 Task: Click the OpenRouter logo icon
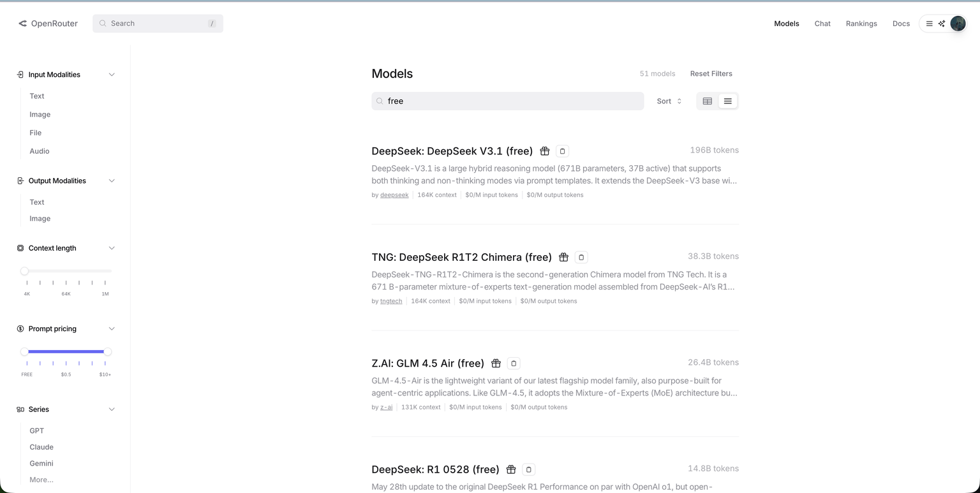22,24
